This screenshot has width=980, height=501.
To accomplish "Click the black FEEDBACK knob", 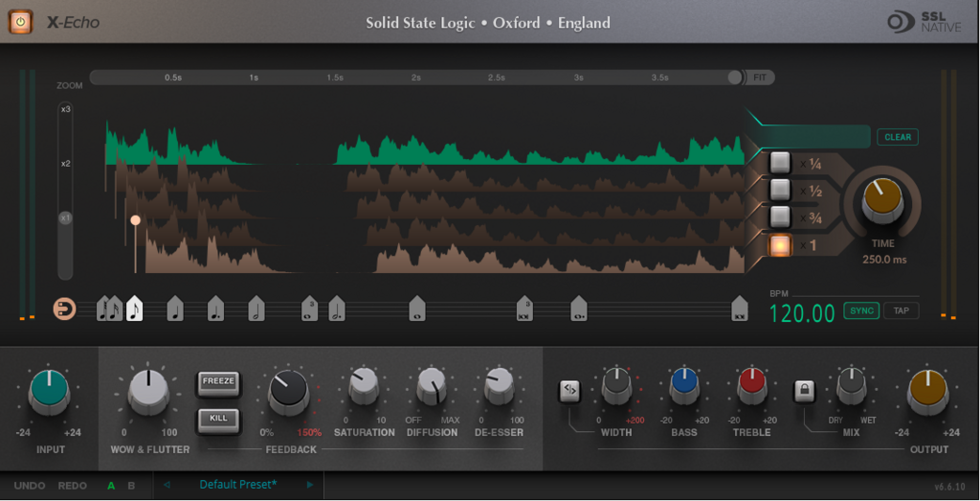I will click(288, 390).
